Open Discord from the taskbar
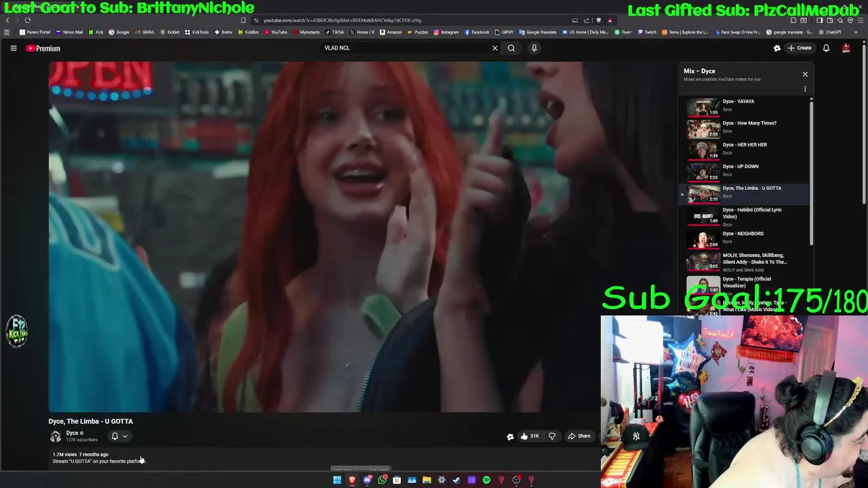 (367, 480)
